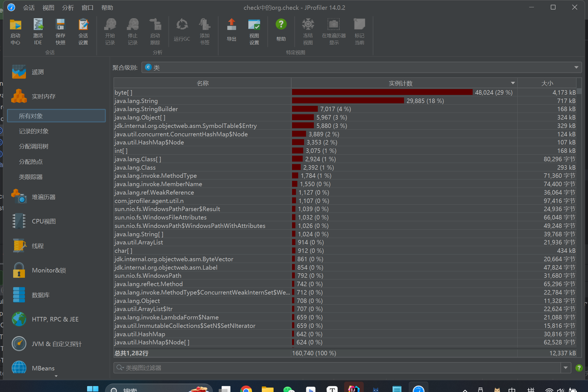This screenshot has width=588, height=392.
Task: Open the class view filter dropdown arrow
Action: 565,368
